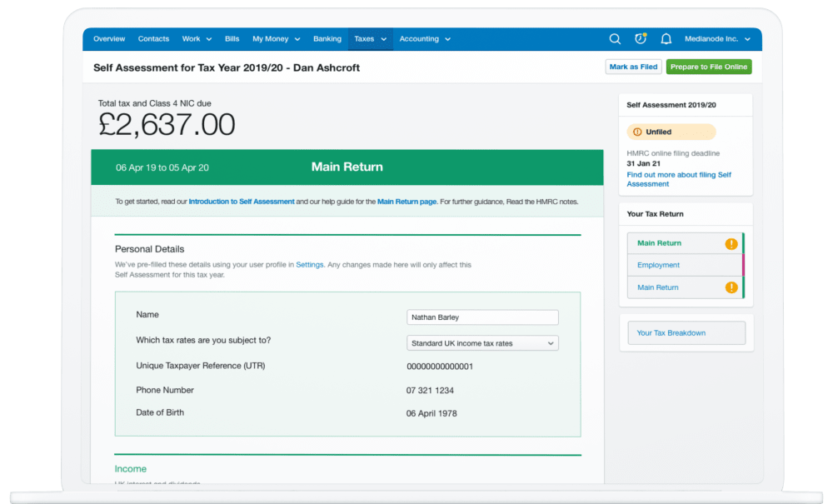Viewport: 833px width, 504px height.
Task: Select Employment in Your Tax Return
Action: (686, 265)
